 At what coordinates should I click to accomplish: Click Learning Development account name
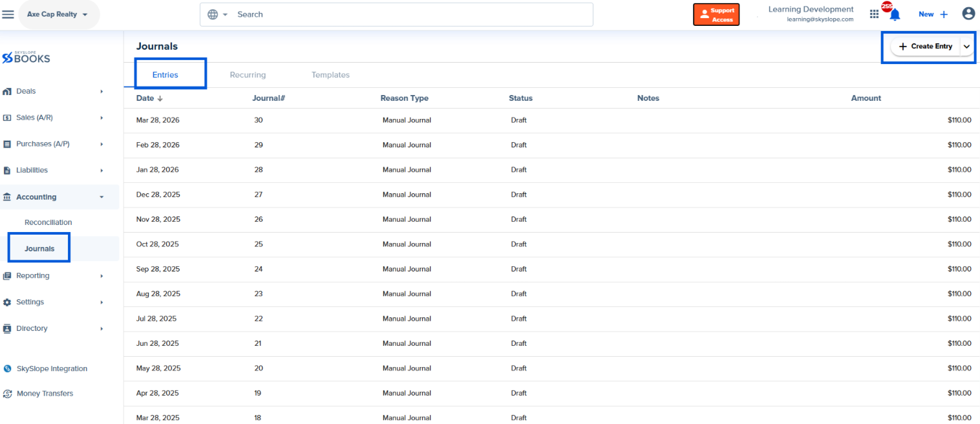811,10
